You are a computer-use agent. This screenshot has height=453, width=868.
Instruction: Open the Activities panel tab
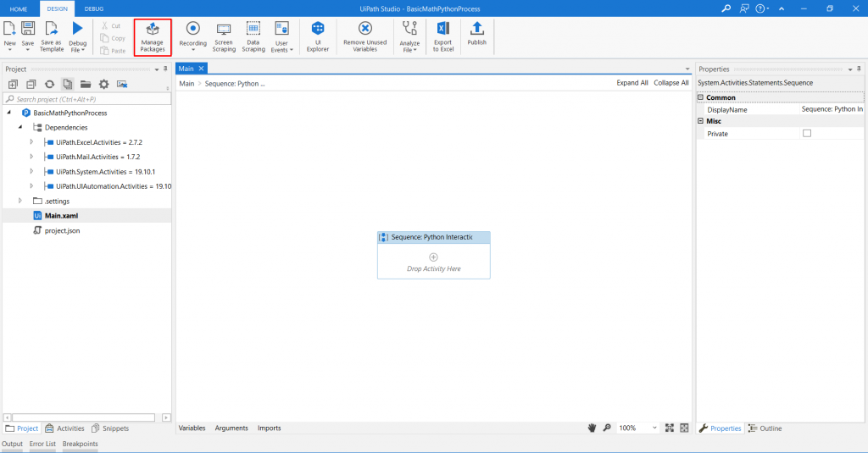[64, 428]
